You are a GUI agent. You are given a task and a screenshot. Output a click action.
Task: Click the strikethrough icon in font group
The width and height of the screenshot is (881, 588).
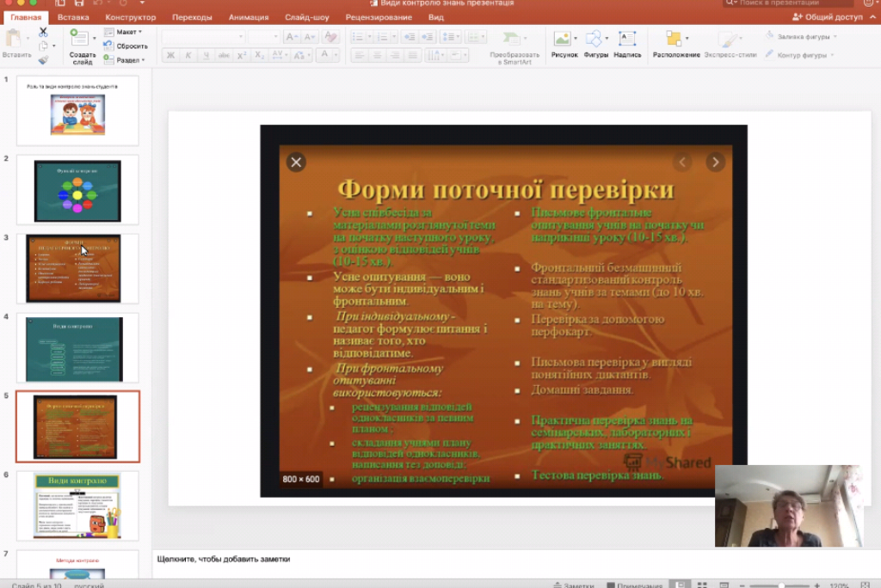point(224,55)
